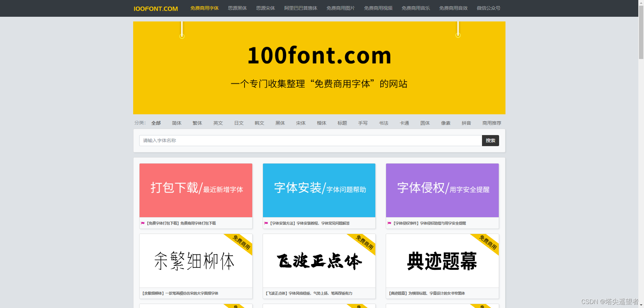Open 免费商用图片 in the navbar
This screenshot has height=308, width=644.
pos(340,8)
